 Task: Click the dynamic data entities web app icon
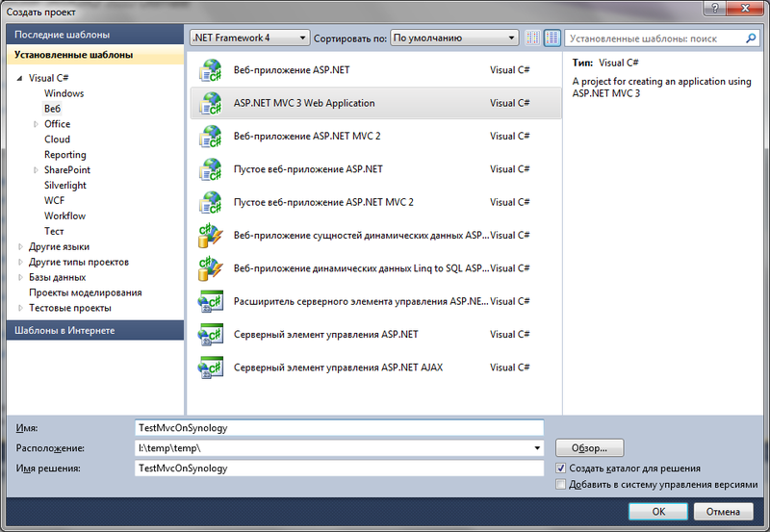coord(211,235)
